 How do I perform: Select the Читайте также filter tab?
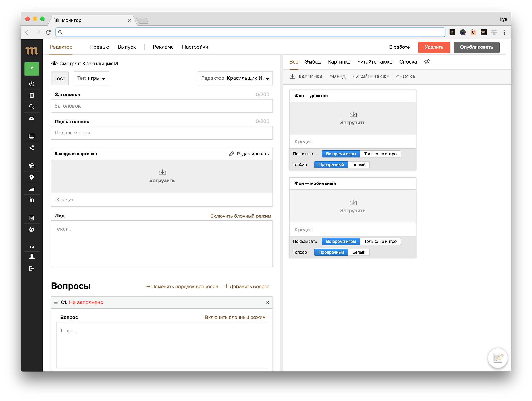coord(375,62)
